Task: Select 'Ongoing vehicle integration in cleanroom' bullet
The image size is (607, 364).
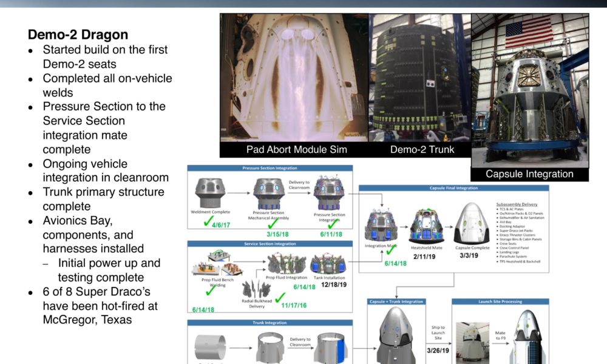Action: click(x=106, y=170)
